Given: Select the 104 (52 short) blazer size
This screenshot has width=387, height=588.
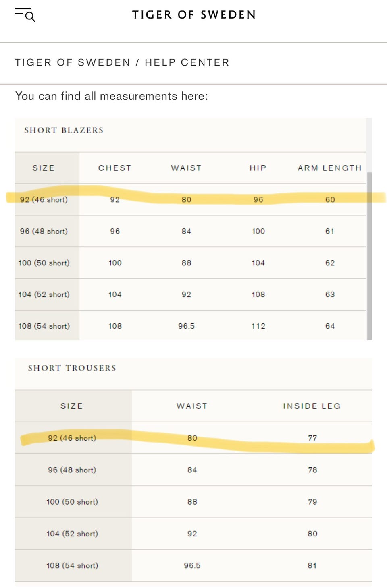Looking at the screenshot, I should pyautogui.click(x=44, y=294).
